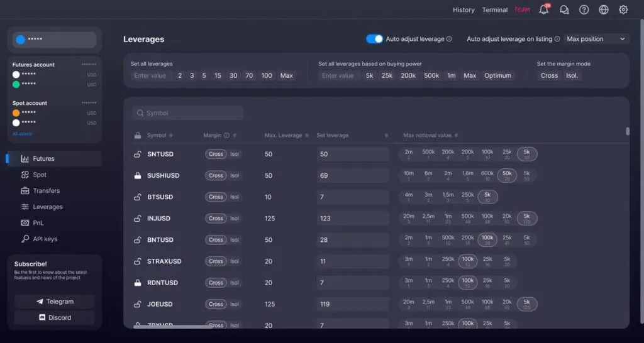Viewport: 644px width, 343px height.
Task: Select Cross margin for RDNTUSD
Action: point(216,283)
